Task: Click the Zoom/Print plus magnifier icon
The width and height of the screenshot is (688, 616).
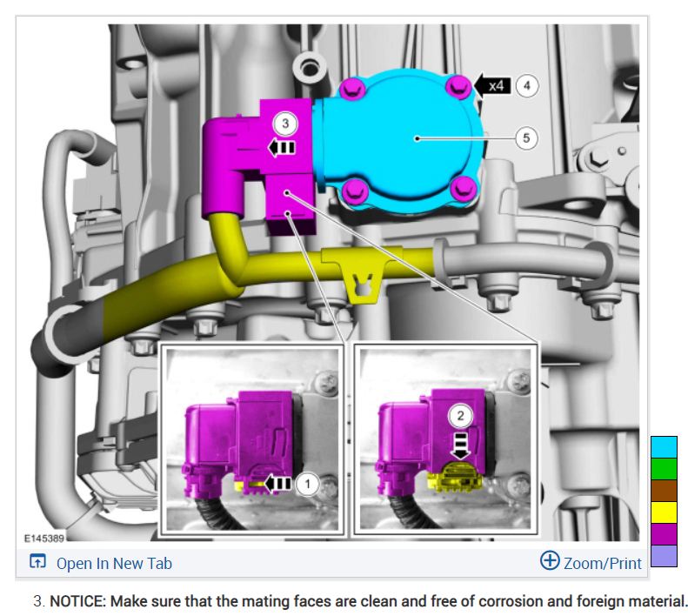Action: [x=550, y=560]
